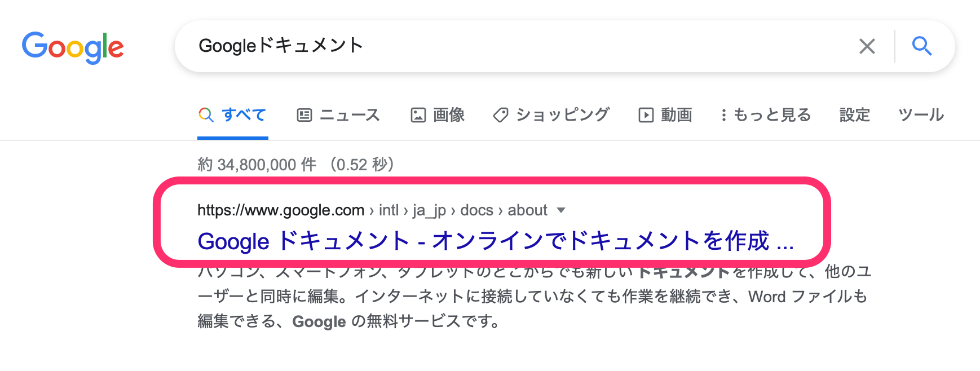Click the three-dot more icon

tap(723, 115)
